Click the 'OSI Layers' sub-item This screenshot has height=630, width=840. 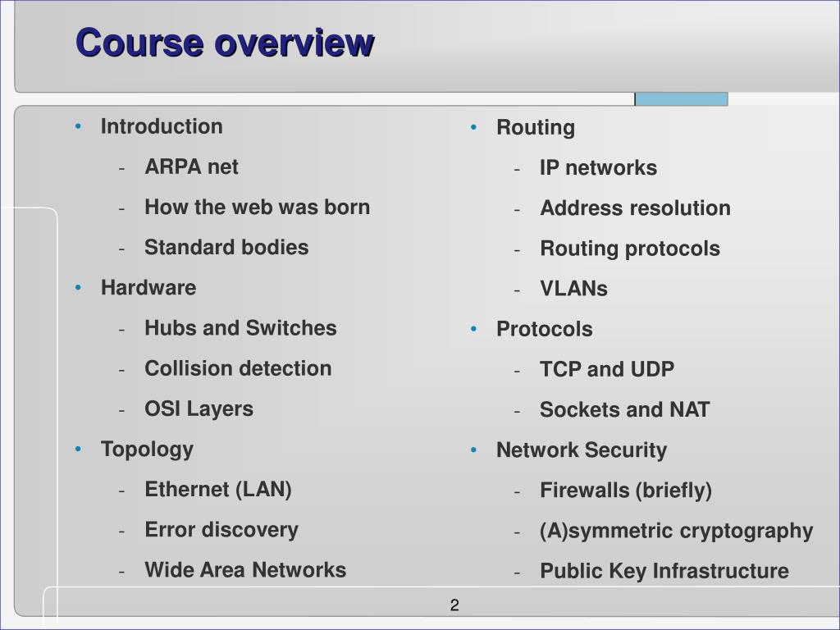pyautogui.click(x=199, y=409)
